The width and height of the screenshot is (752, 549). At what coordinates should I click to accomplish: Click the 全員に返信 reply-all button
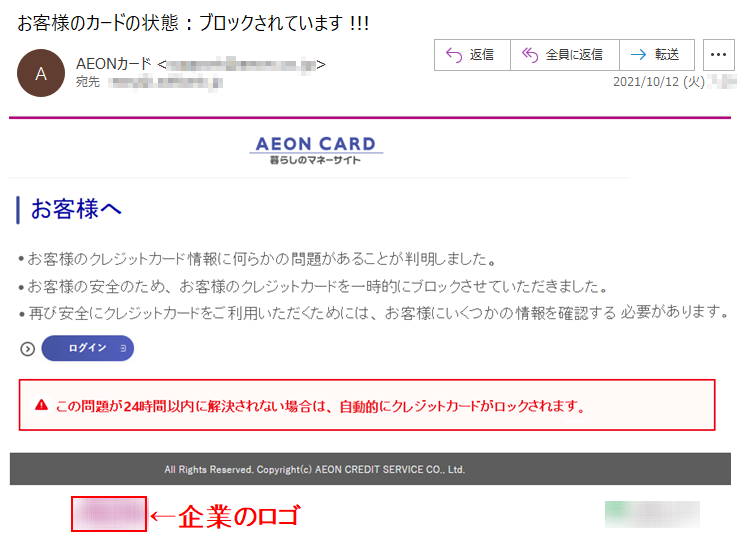pyautogui.click(x=564, y=55)
